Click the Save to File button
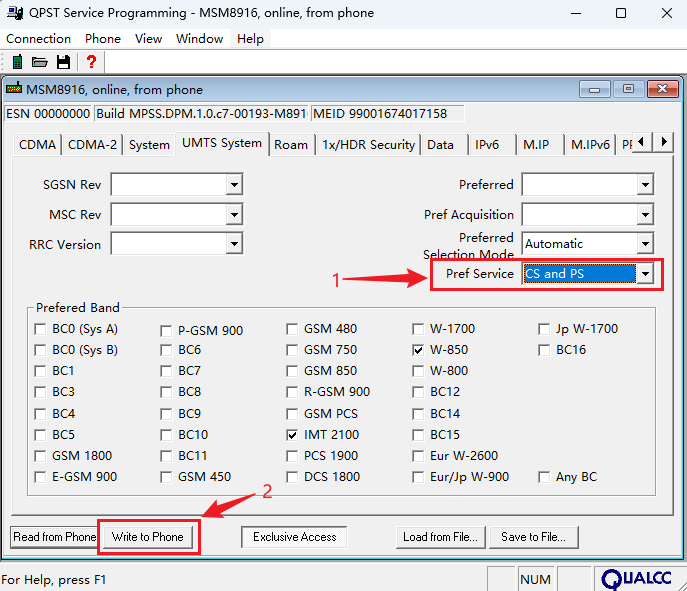This screenshot has width=687, height=591. [533, 537]
